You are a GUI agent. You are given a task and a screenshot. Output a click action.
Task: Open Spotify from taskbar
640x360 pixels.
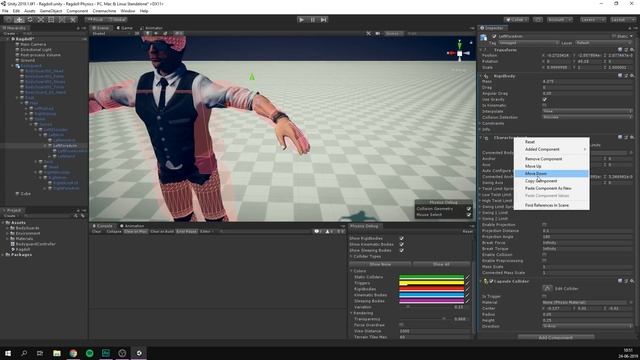pyautogui.click(x=89, y=353)
